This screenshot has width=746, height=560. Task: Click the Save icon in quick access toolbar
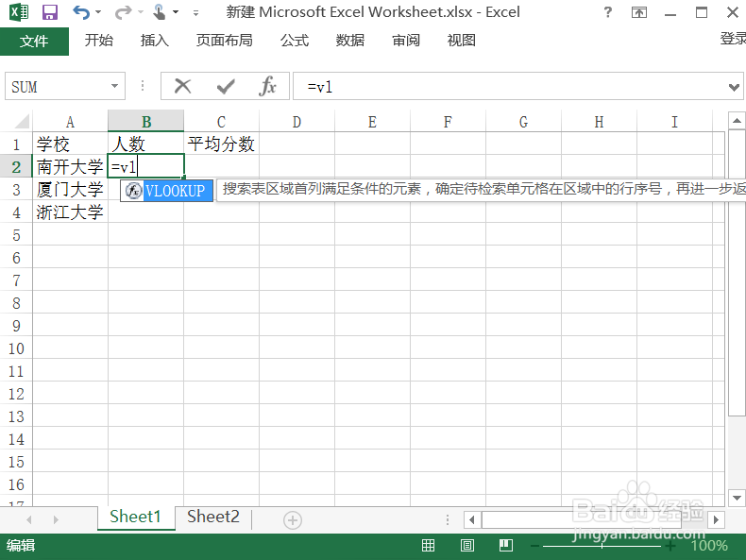(x=49, y=12)
